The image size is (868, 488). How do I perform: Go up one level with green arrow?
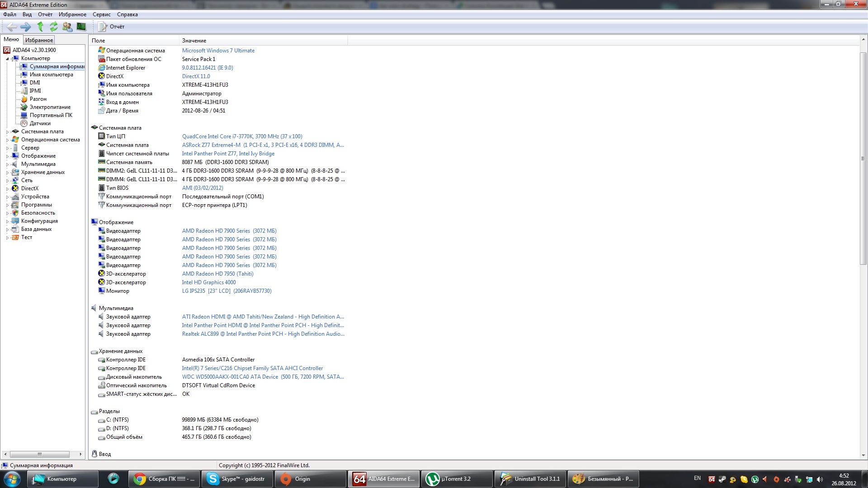coord(40,27)
